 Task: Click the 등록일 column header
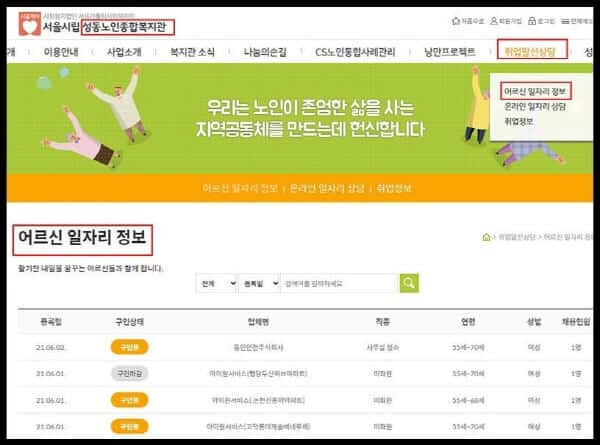[x=51, y=322]
